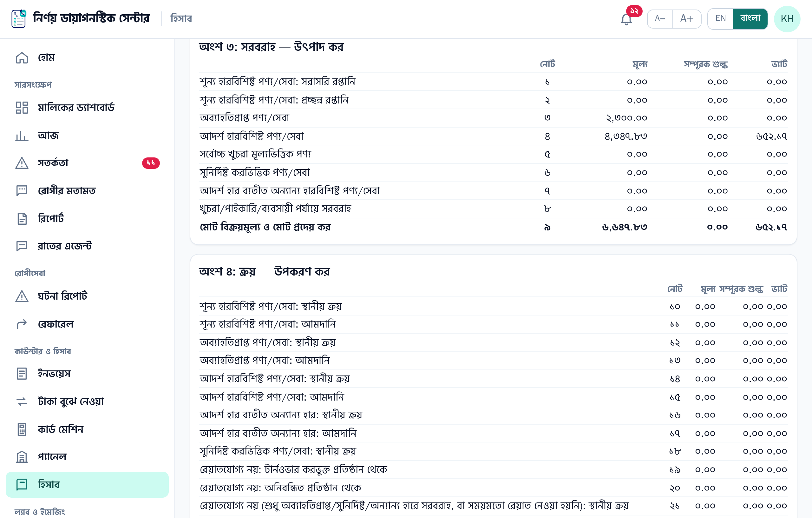Open the KH user avatar

787,19
